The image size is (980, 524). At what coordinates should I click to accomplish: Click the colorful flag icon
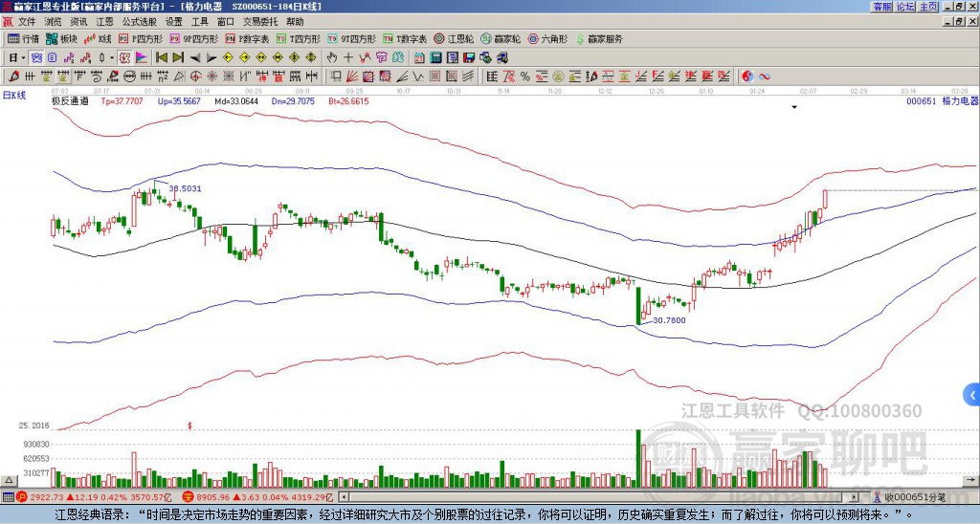pyautogui.click(x=142, y=58)
